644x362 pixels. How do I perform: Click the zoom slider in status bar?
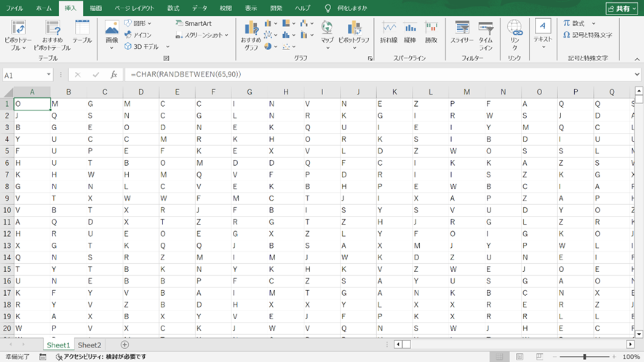(x=584, y=357)
